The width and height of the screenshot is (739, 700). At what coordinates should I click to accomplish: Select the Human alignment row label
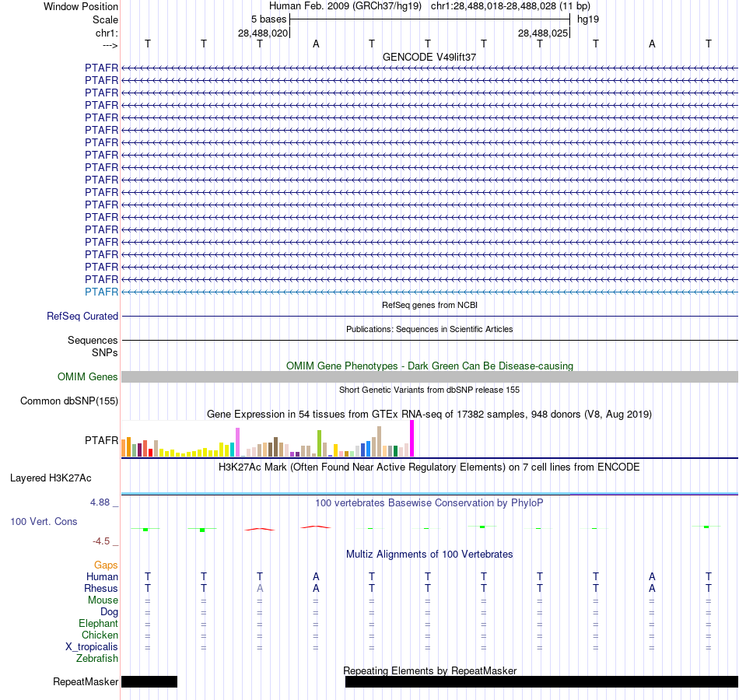(x=102, y=576)
